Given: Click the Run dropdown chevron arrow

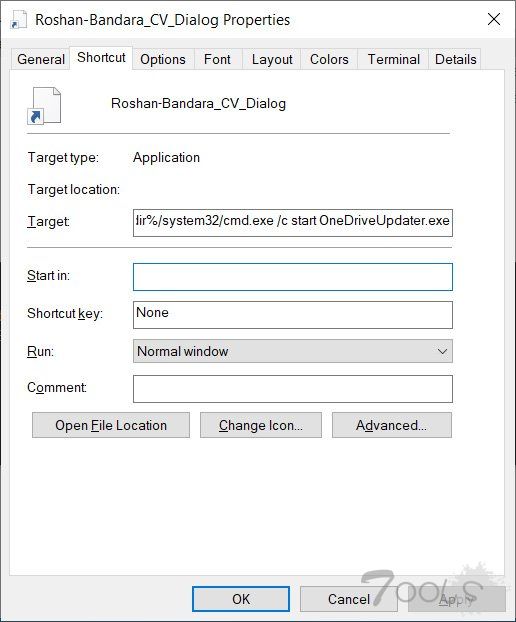Looking at the screenshot, I should click(x=442, y=351).
